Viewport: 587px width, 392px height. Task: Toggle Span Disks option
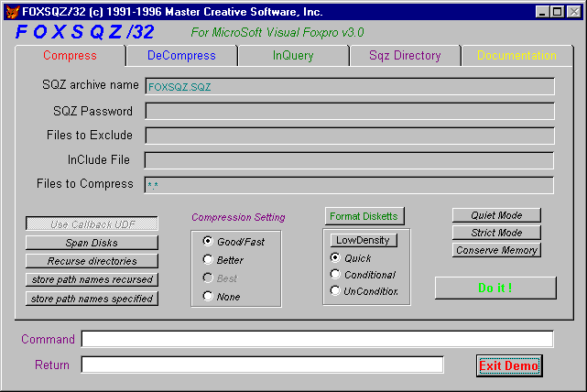click(x=92, y=243)
